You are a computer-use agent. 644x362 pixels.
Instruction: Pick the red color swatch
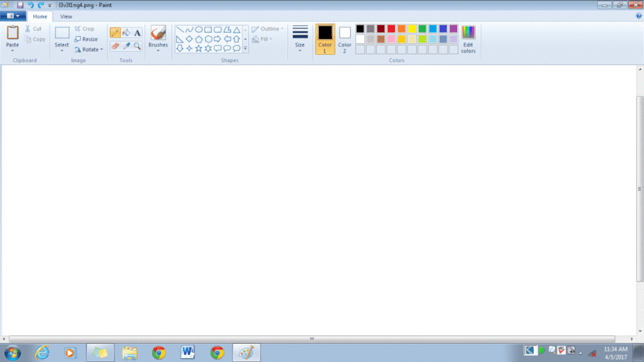(391, 29)
